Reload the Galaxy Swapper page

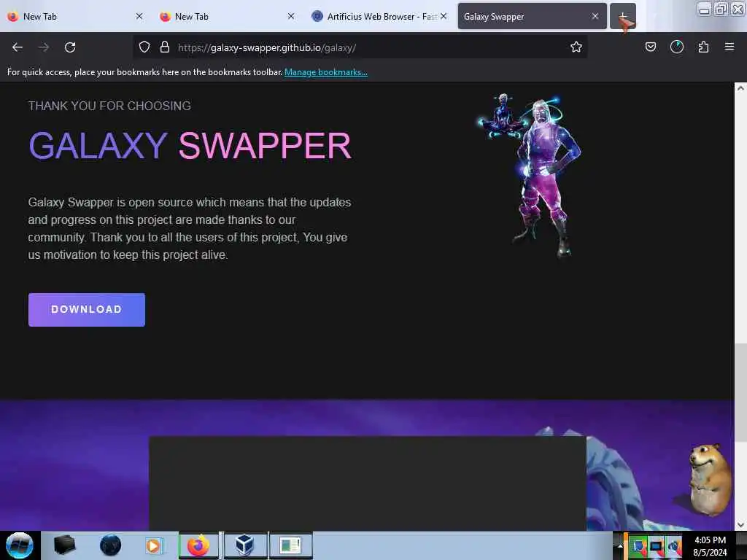(70, 47)
